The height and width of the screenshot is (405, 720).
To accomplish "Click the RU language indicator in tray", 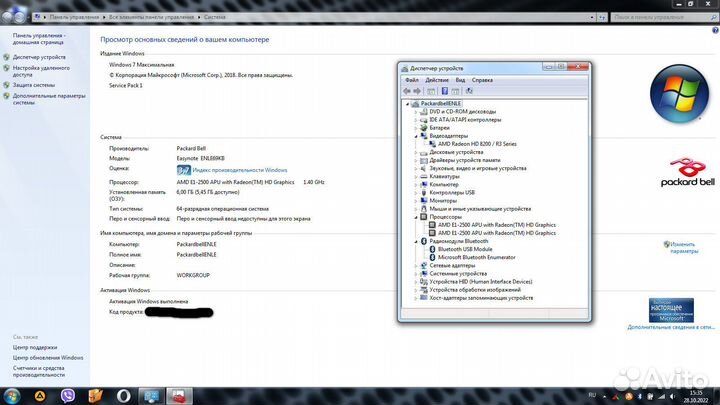I will tap(592, 395).
